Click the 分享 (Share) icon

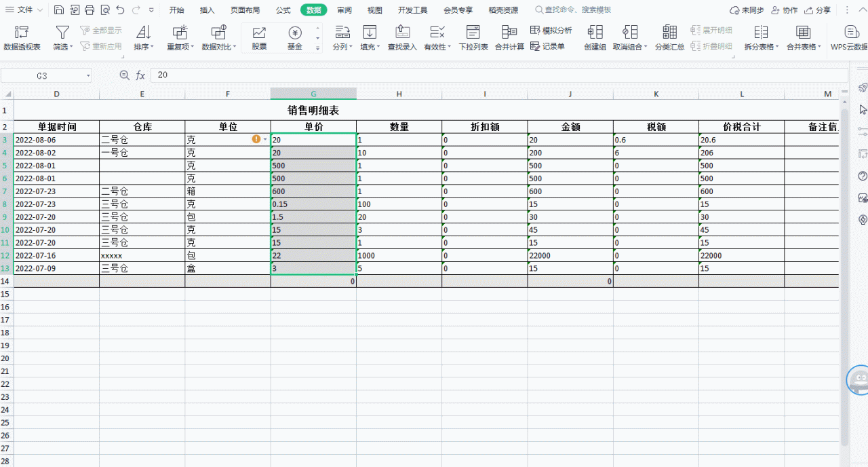(x=809, y=10)
